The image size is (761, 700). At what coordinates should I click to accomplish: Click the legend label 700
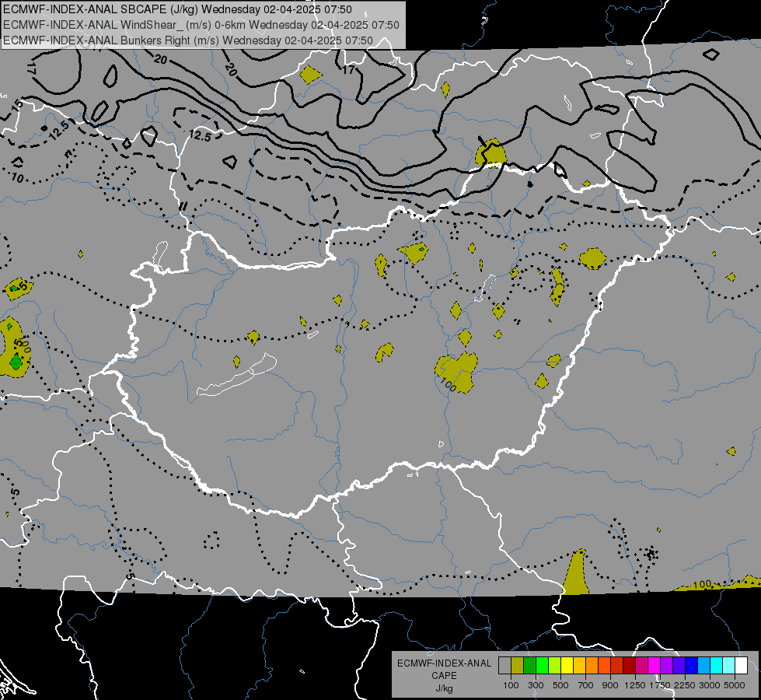(586, 685)
